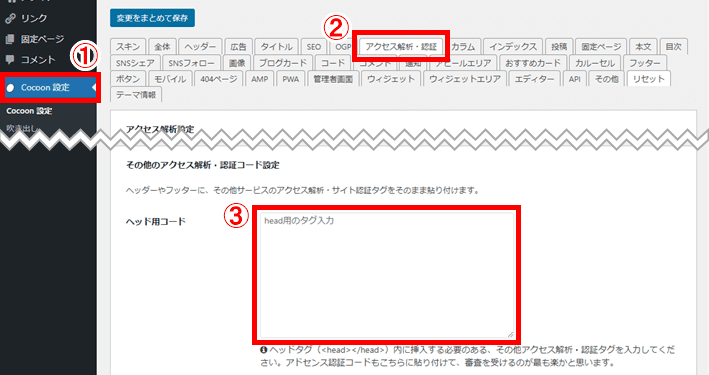Switch to the スキン tab
This screenshot has width=709, height=375.
click(128, 47)
